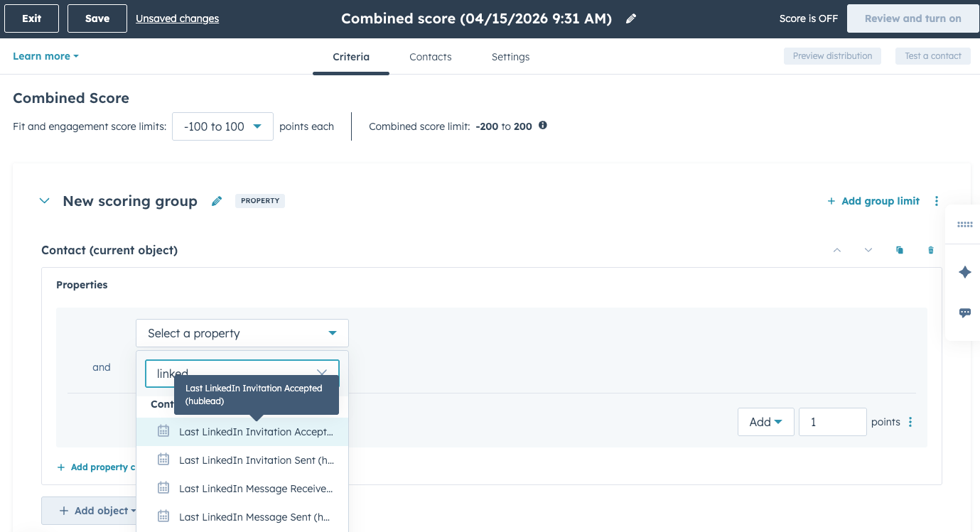
Task: Click the Contact (current object) label
Action: click(109, 250)
